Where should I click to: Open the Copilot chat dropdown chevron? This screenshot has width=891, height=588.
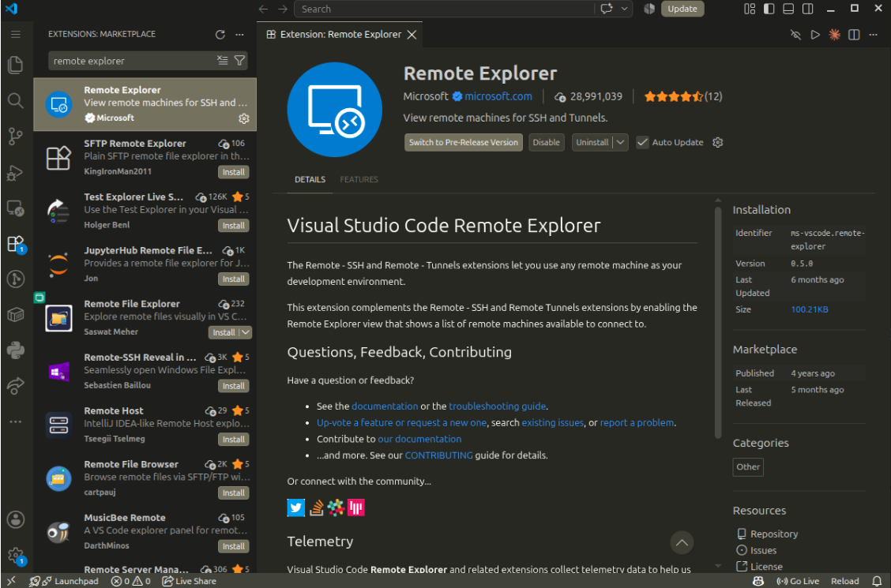[625, 9]
